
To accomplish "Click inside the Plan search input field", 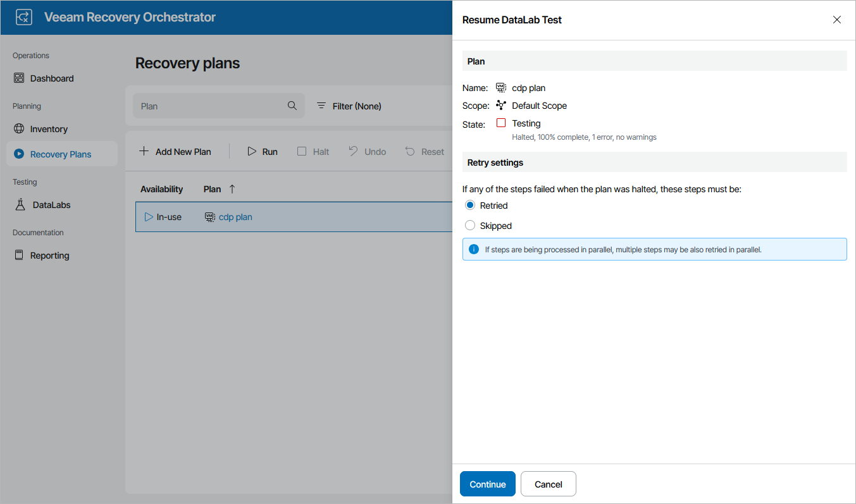I will point(209,106).
